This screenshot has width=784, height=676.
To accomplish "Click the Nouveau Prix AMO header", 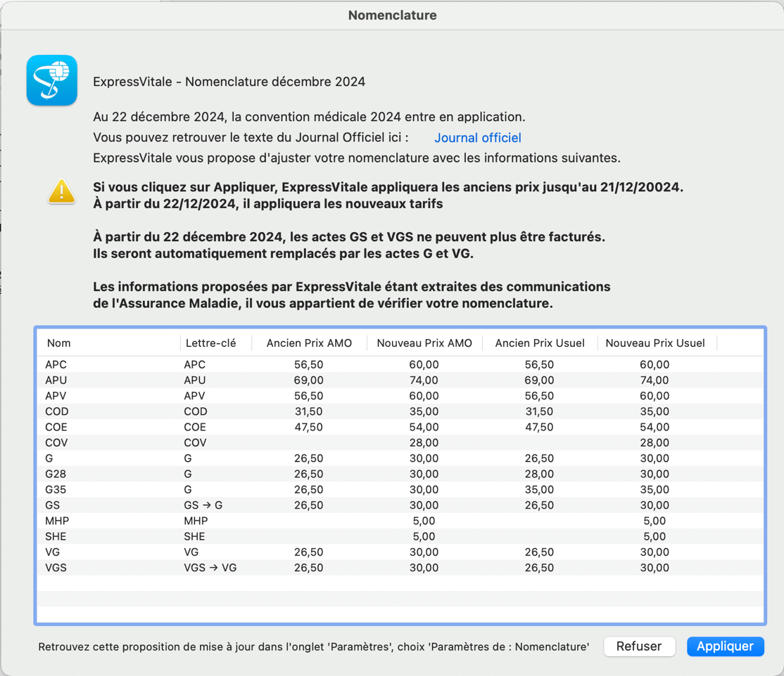I will point(424,343).
